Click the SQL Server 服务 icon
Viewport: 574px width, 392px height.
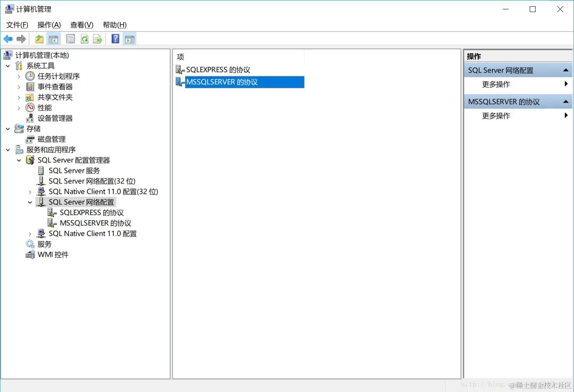(x=41, y=171)
